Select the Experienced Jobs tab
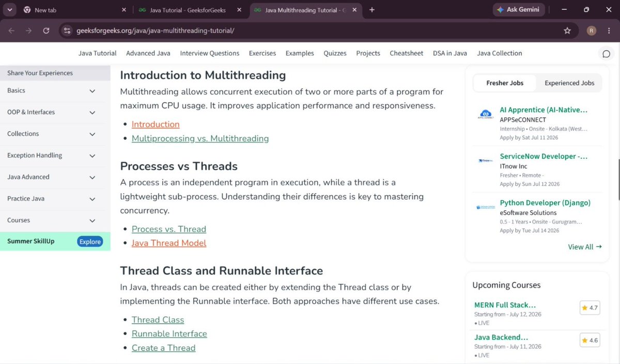620x364 pixels. point(569,83)
